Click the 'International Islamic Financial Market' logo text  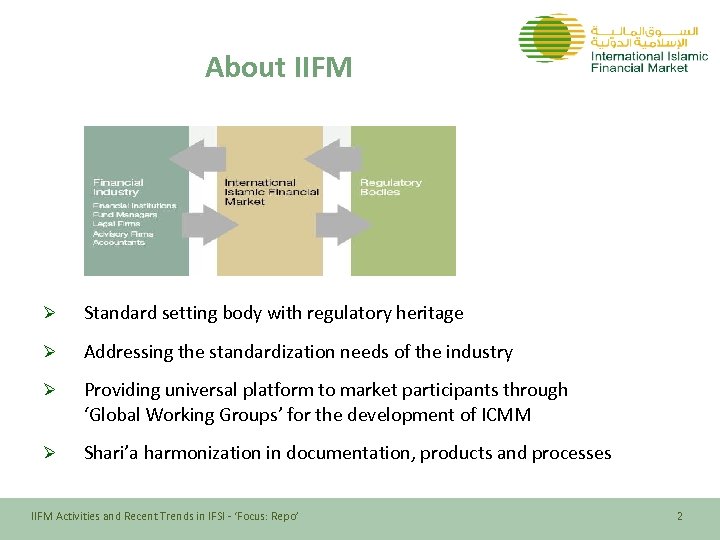pyautogui.click(x=649, y=62)
